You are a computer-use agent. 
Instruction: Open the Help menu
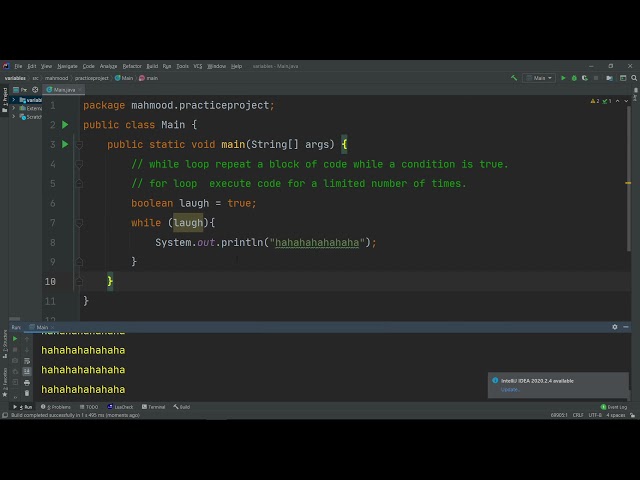click(x=236, y=66)
